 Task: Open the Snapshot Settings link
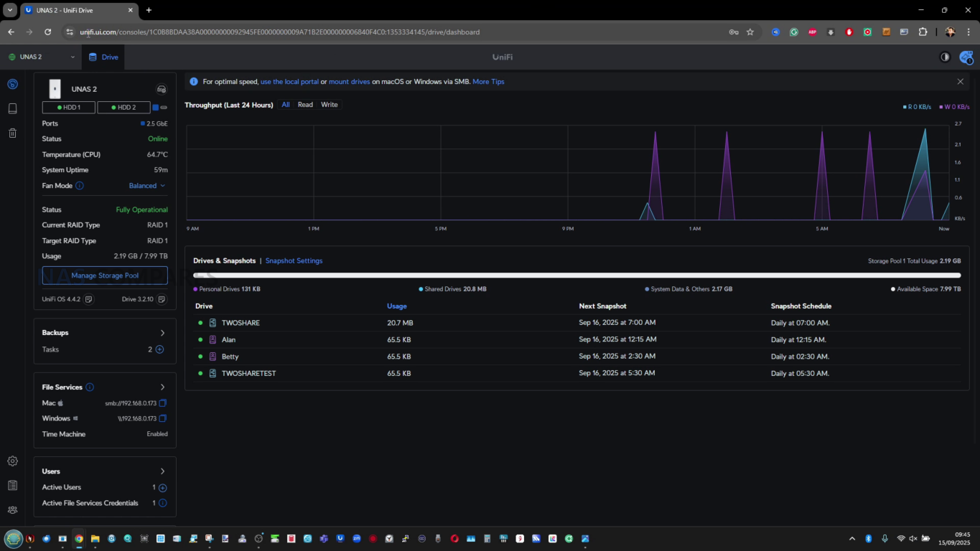point(294,261)
